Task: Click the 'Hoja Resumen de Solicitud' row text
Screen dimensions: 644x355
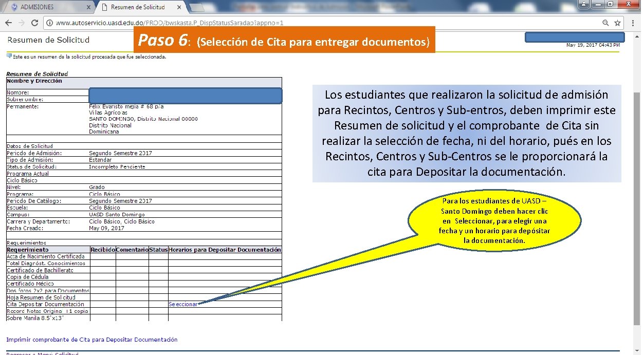Action: (x=41, y=297)
